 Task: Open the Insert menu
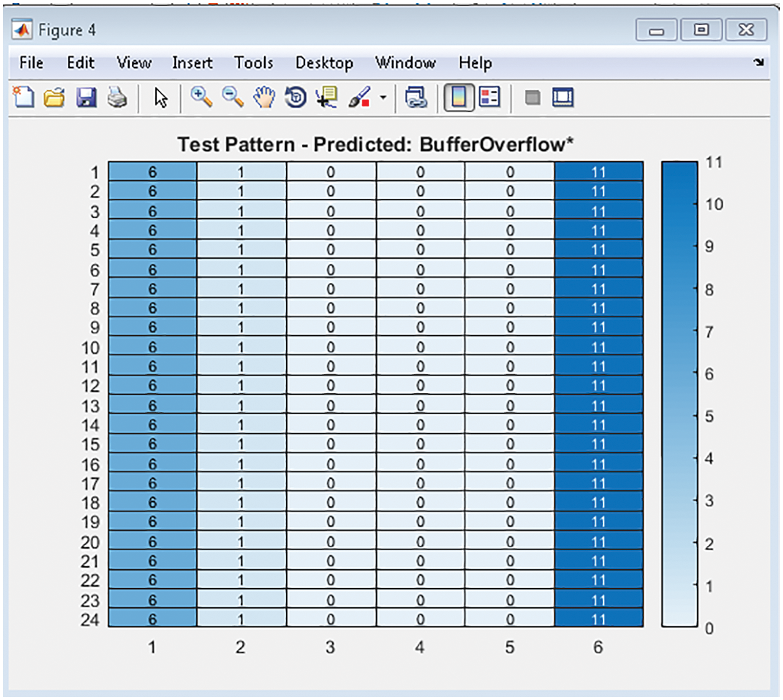[192, 63]
